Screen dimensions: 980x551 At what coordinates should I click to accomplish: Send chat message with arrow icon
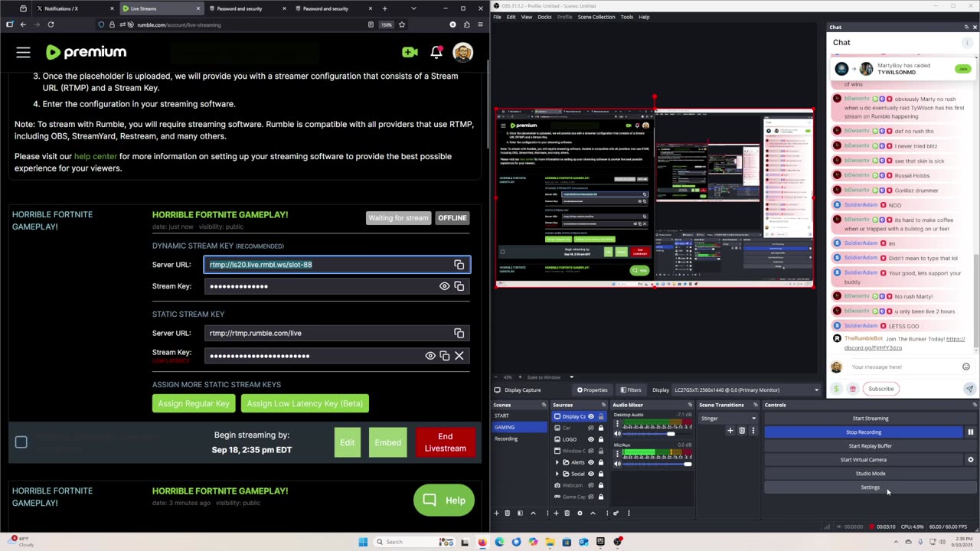(969, 389)
